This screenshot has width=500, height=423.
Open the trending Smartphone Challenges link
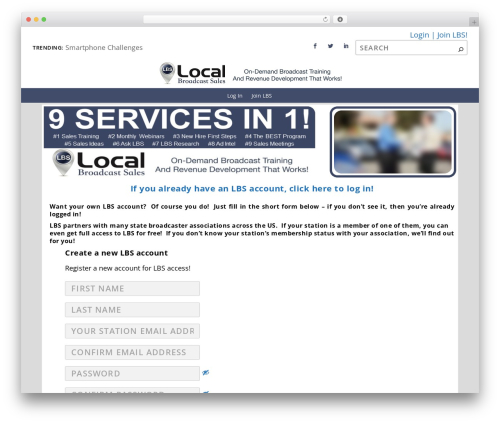[x=104, y=48]
